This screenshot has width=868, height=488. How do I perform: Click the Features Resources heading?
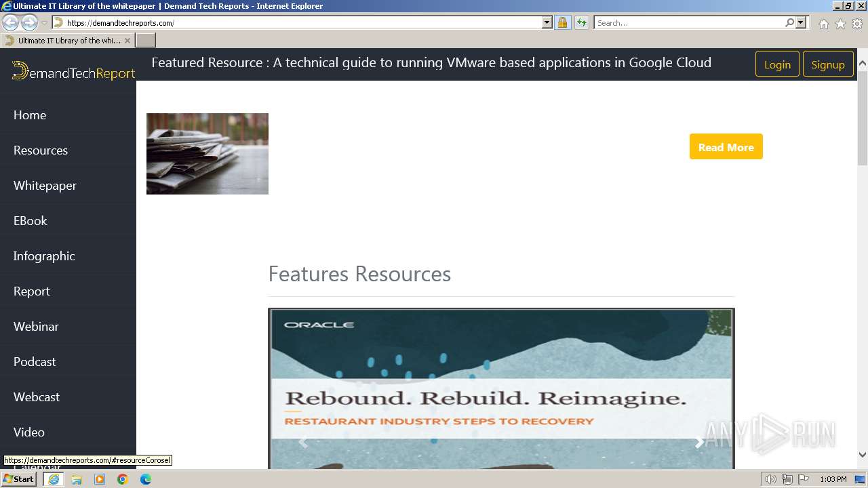click(x=359, y=274)
